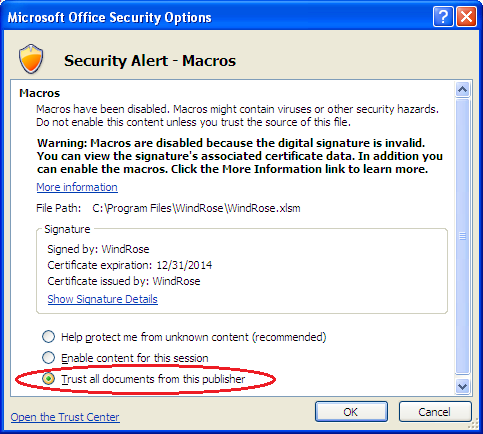483x434 pixels.
Task: Open Show Signature Details link
Action: click(x=102, y=299)
